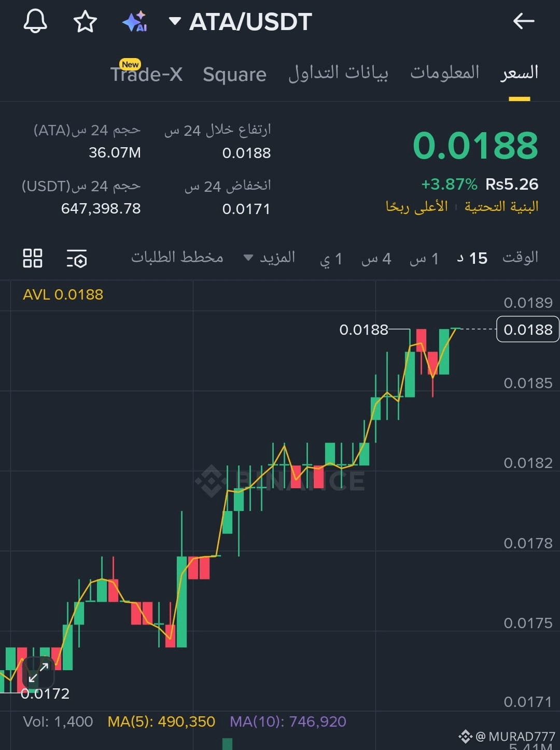
Task: Add ATA/USDT to favorites with star
Action: pos(85,22)
